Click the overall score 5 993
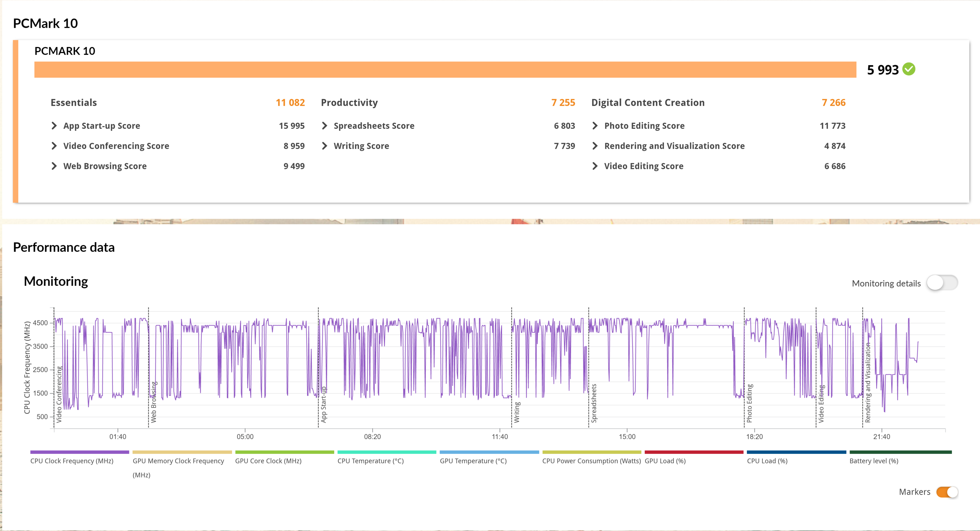This screenshot has width=980, height=531. tap(883, 70)
